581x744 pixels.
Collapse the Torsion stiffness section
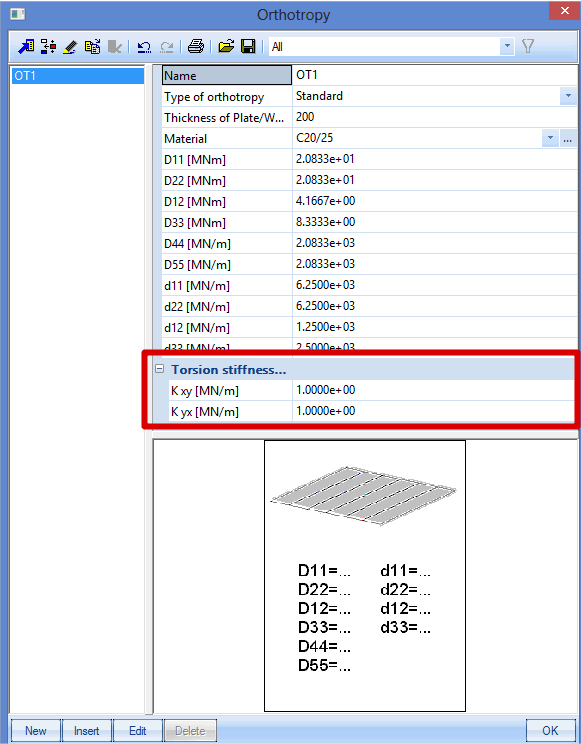(160, 369)
